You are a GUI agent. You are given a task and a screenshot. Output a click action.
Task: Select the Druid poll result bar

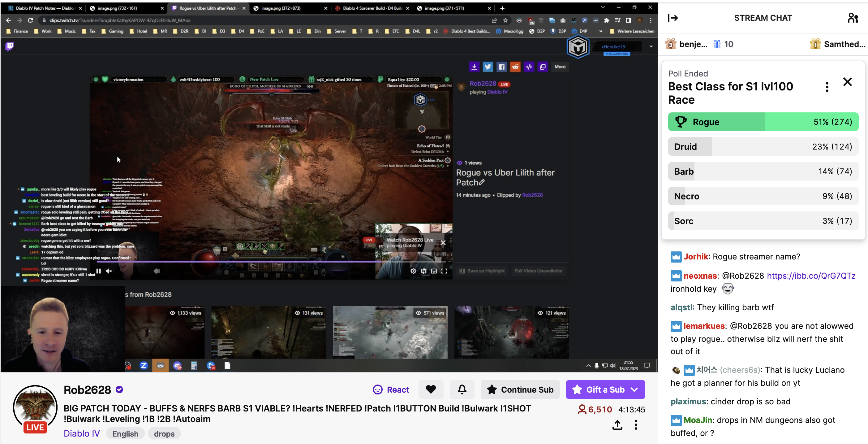pos(763,146)
